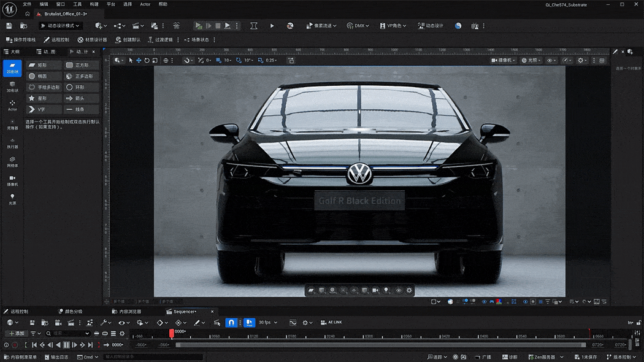644x362 pixels.
Task: Click the Sequencer record button
Action: coord(15,345)
